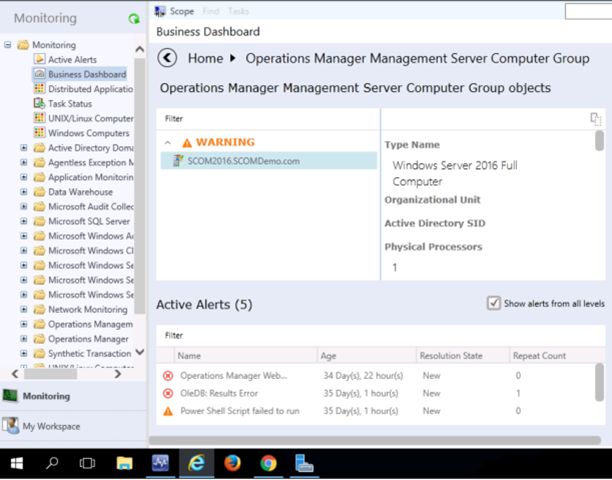The height and width of the screenshot is (480, 612).
Task: Click the objects Filter field above WARNING
Action: pyautogui.click(x=268, y=119)
